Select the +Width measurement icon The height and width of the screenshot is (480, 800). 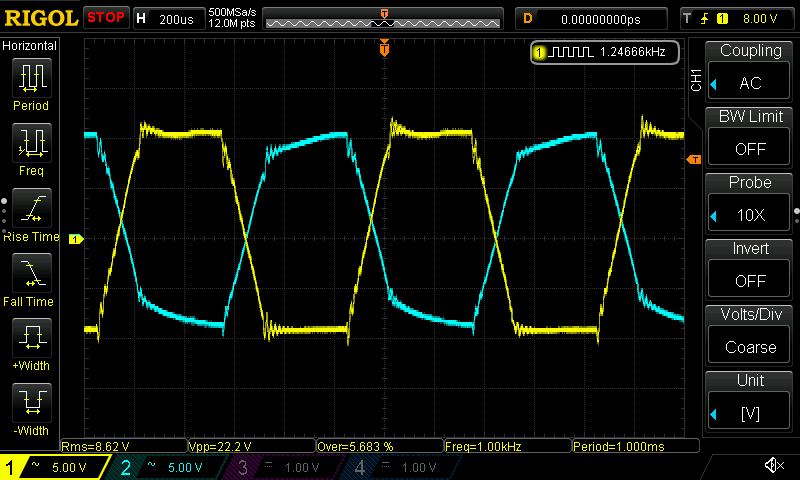coord(31,337)
